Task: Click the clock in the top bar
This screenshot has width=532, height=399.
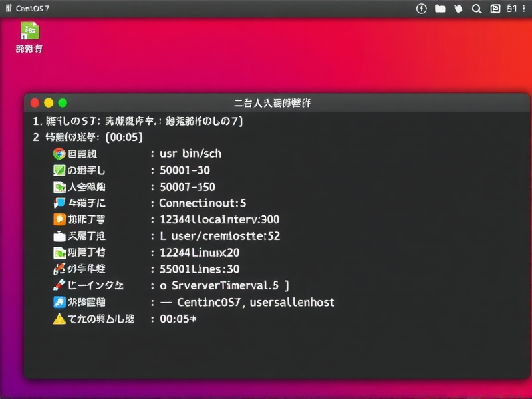Action: click(x=511, y=9)
